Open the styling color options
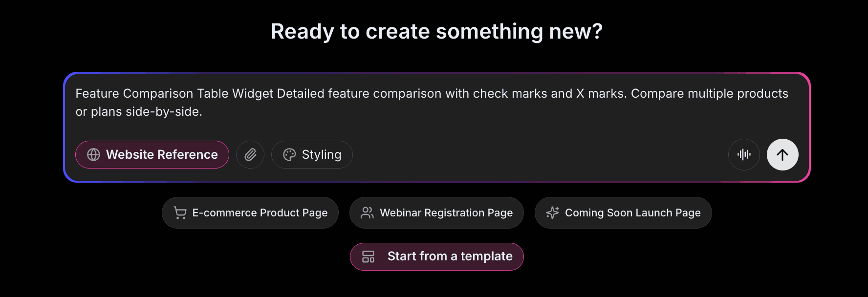Screen dimensions: 868x297 pos(311,154)
